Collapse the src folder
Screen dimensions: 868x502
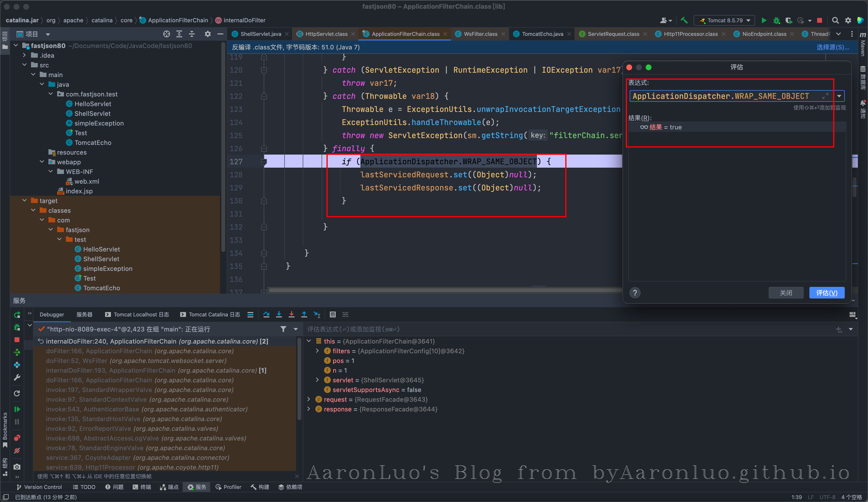[24, 65]
